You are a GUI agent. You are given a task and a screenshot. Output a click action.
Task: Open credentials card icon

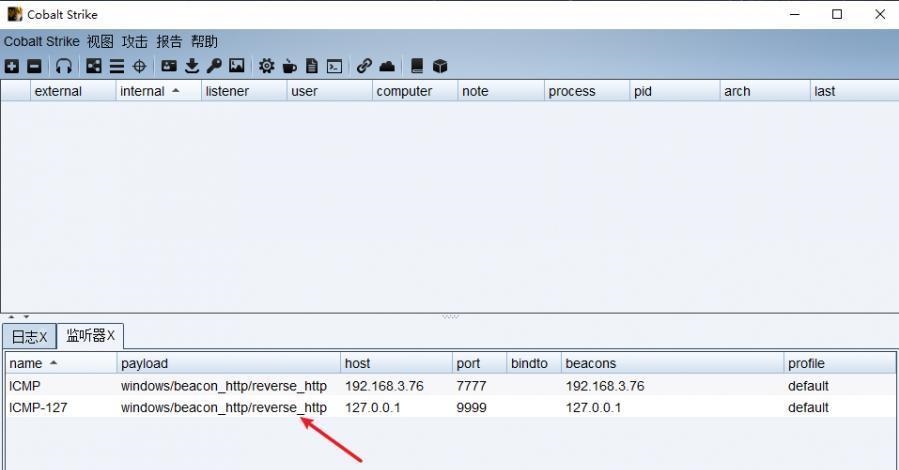[x=169, y=66]
